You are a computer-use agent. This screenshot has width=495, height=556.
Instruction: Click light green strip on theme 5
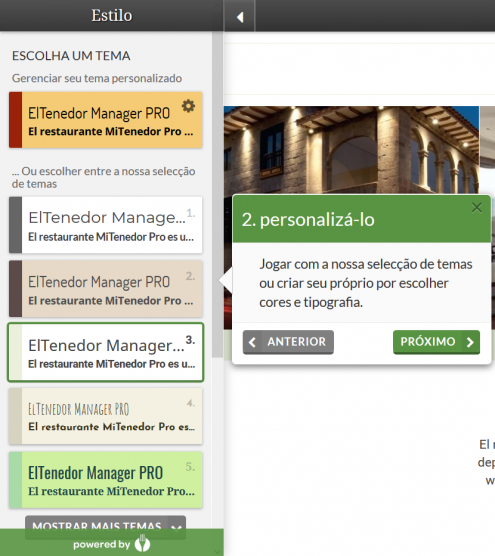(16, 480)
